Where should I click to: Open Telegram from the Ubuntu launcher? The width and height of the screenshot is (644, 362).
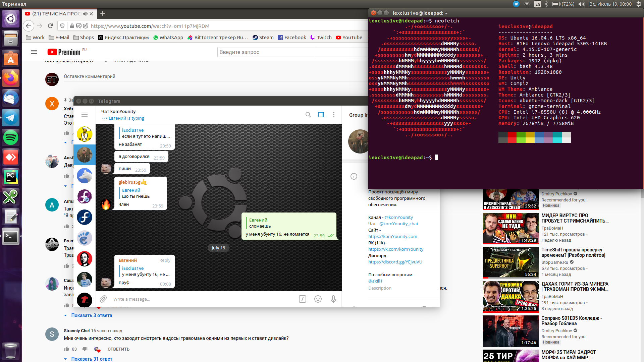point(11,118)
